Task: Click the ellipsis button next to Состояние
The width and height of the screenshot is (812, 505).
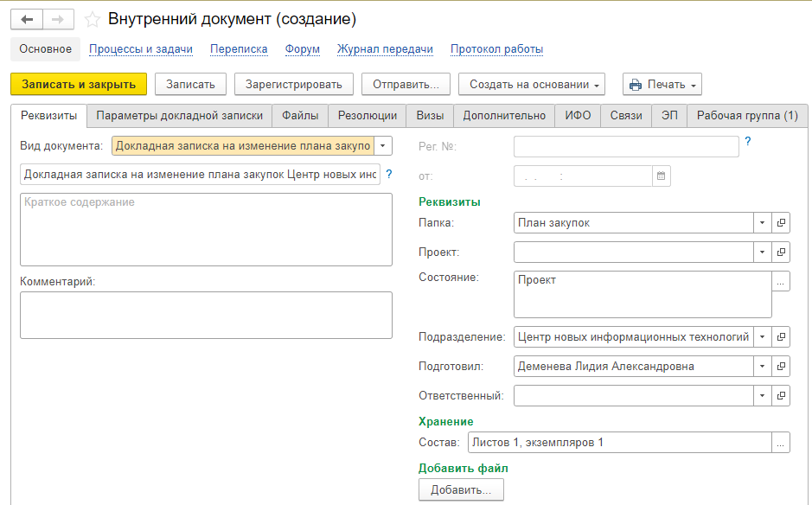Action: [781, 281]
